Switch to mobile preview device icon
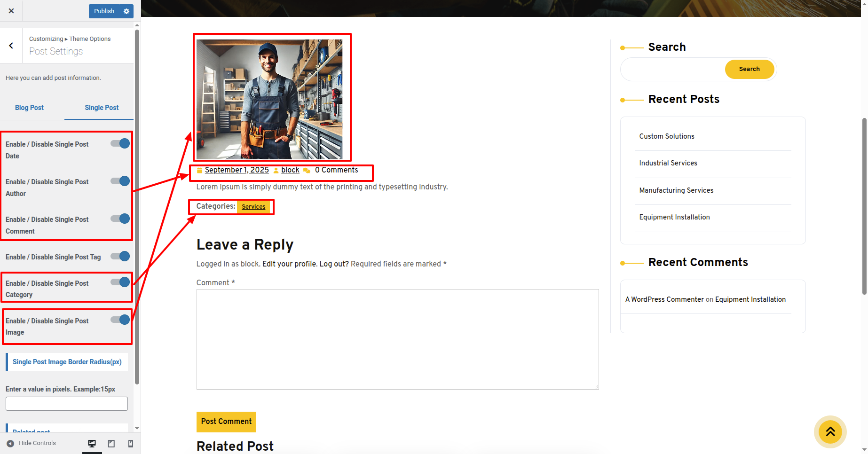The height and width of the screenshot is (454, 868). pos(131,443)
